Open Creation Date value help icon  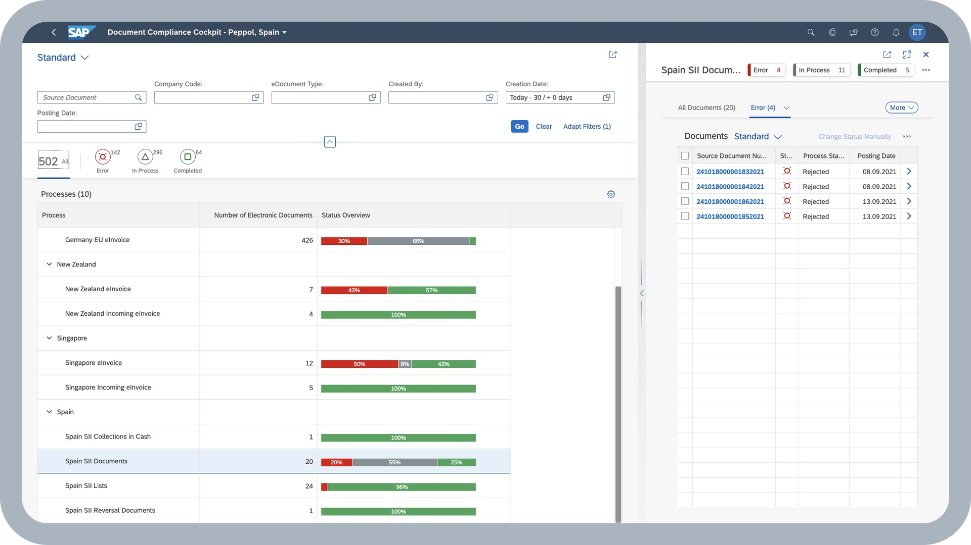point(607,97)
